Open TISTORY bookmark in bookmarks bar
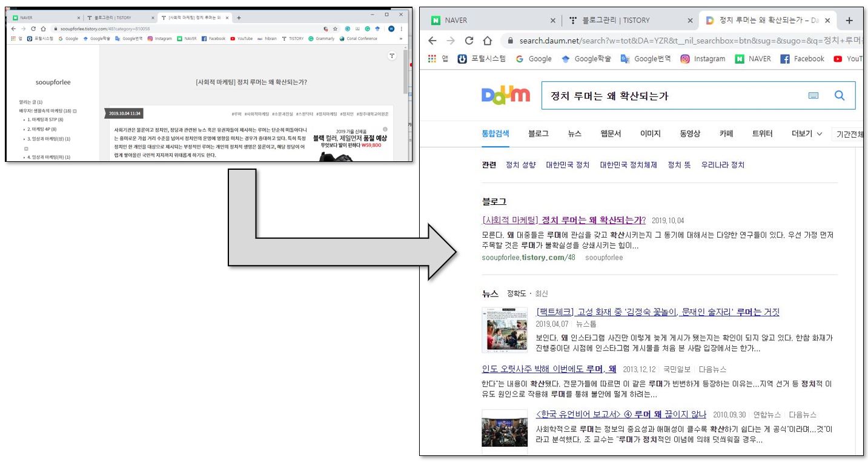The width and height of the screenshot is (868, 462). [x=293, y=38]
